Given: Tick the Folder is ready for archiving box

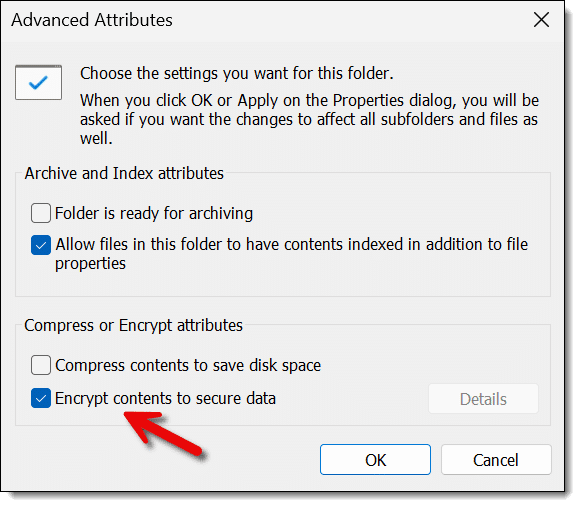Looking at the screenshot, I should 41,213.
